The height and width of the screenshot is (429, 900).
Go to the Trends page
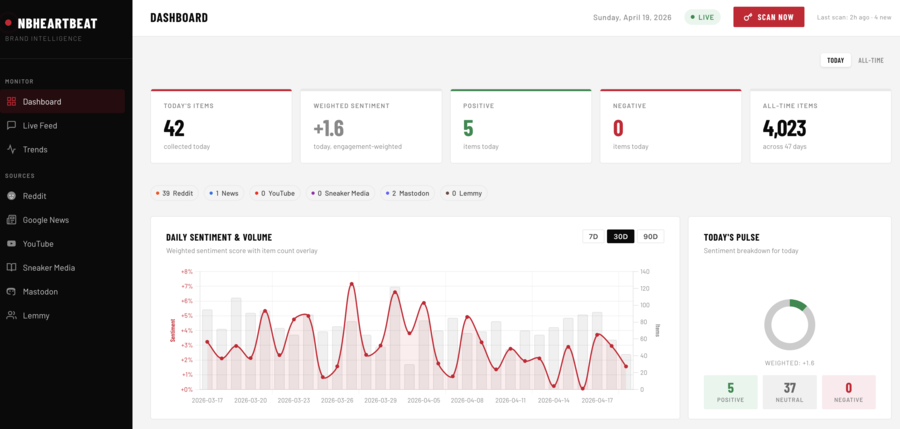pos(63,149)
